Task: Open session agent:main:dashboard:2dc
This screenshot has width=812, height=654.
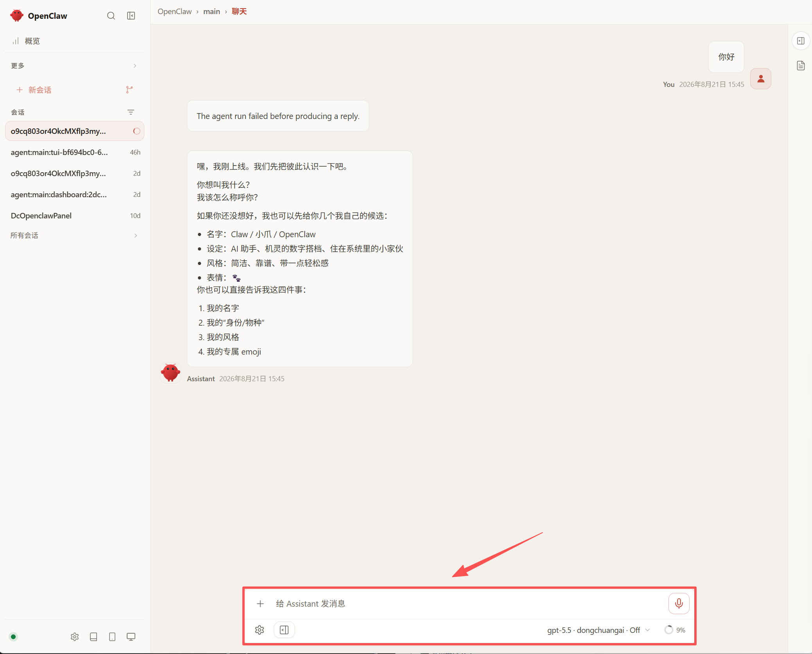Action: coord(74,195)
